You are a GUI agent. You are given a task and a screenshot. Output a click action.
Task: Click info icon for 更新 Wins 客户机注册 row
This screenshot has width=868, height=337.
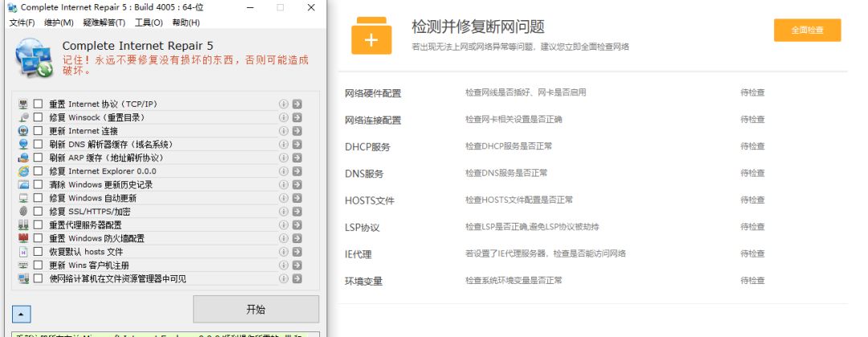(284, 265)
